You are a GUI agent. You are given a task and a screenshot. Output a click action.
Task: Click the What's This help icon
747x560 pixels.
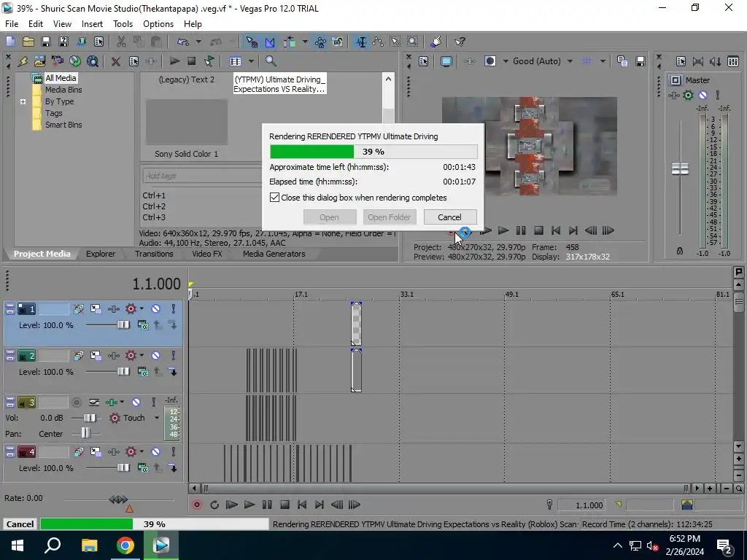(x=460, y=42)
